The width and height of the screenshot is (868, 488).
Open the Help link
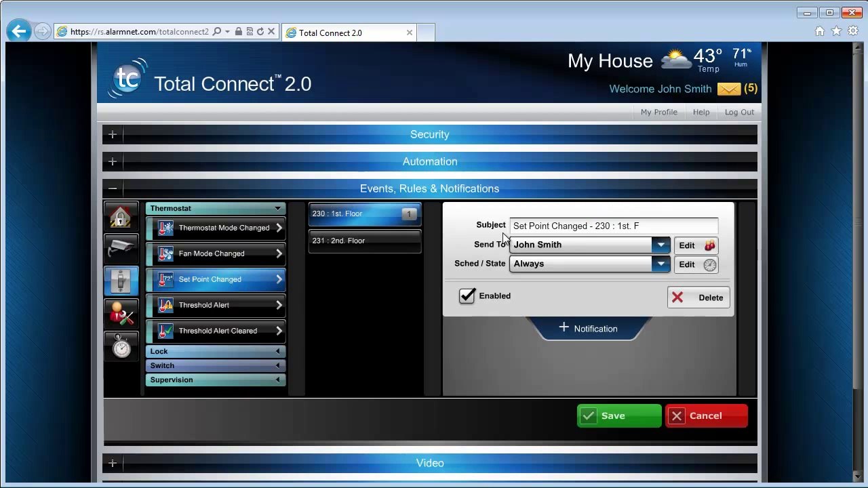701,112
